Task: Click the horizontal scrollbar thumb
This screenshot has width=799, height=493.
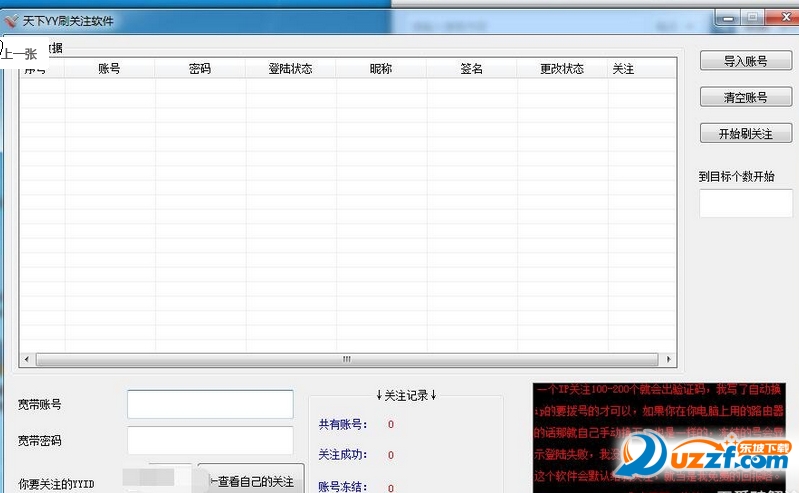Action: click(x=347, y=359)
